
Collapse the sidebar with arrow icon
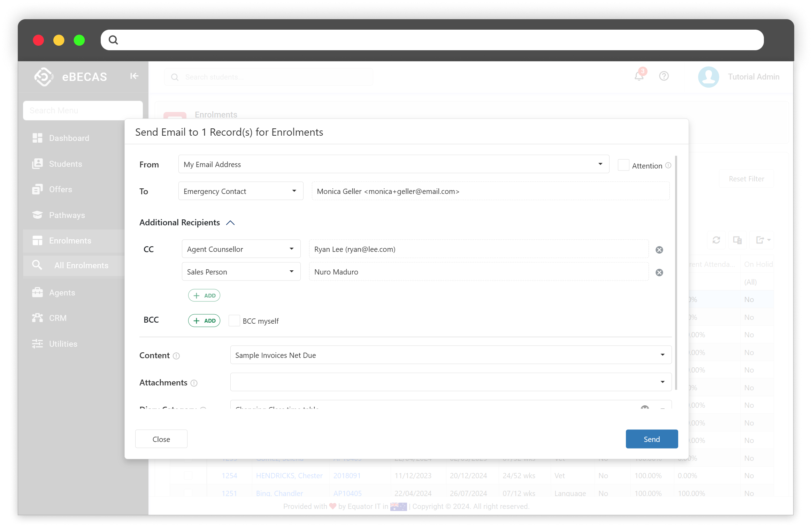(x=134, y=76)
